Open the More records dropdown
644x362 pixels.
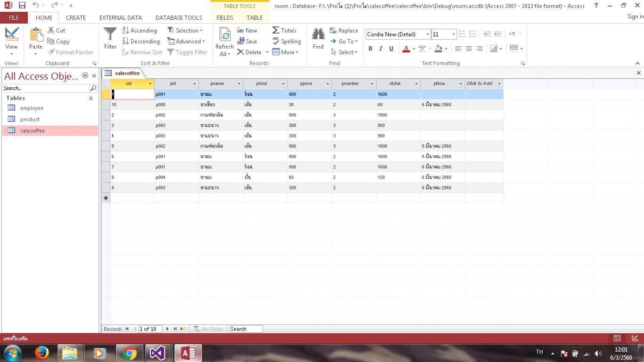pyautogui.click(x=285, y=52)
